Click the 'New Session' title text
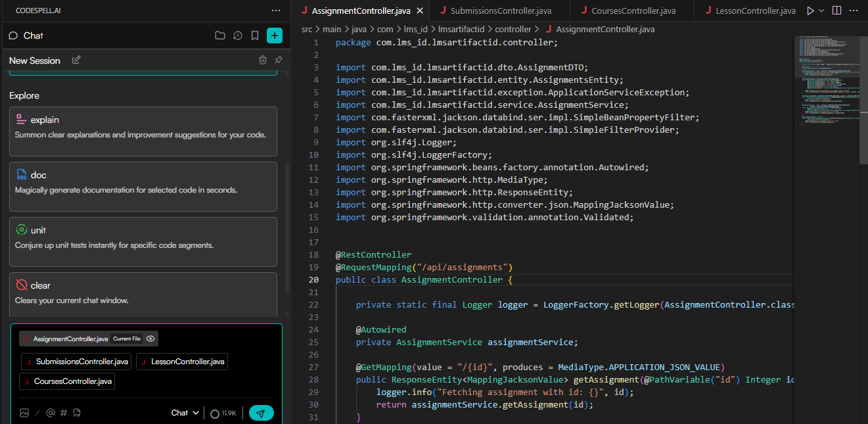 pyautogui.click(x=35, y=60)
